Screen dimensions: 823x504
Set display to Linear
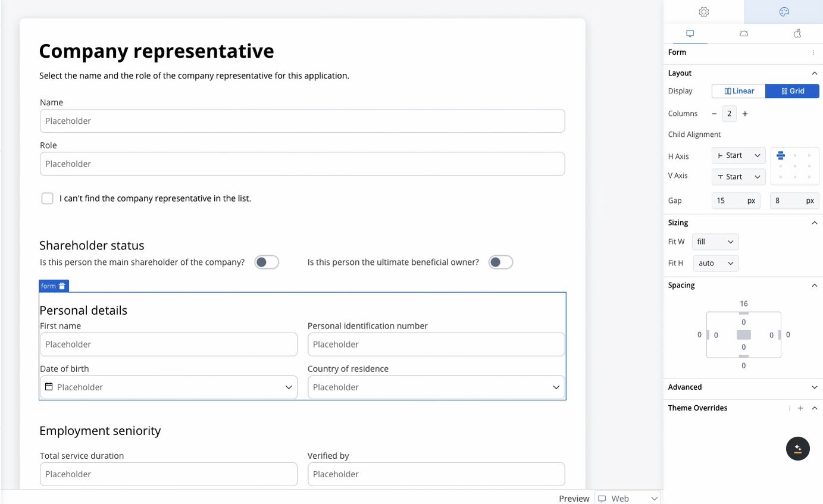click(739, 91)
